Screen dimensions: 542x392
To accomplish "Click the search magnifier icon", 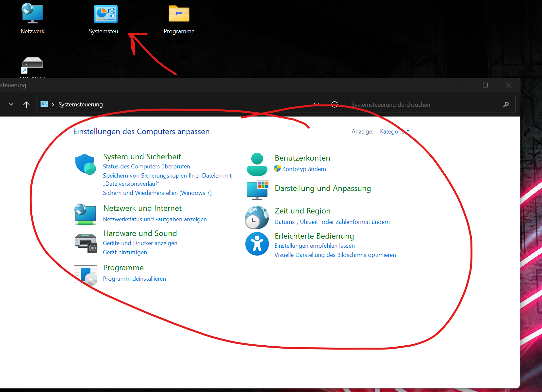I will click(506, 104).
